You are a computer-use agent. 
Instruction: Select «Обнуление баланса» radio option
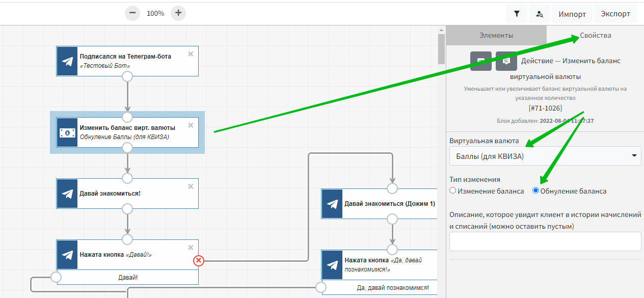click(x=535, y=191)
